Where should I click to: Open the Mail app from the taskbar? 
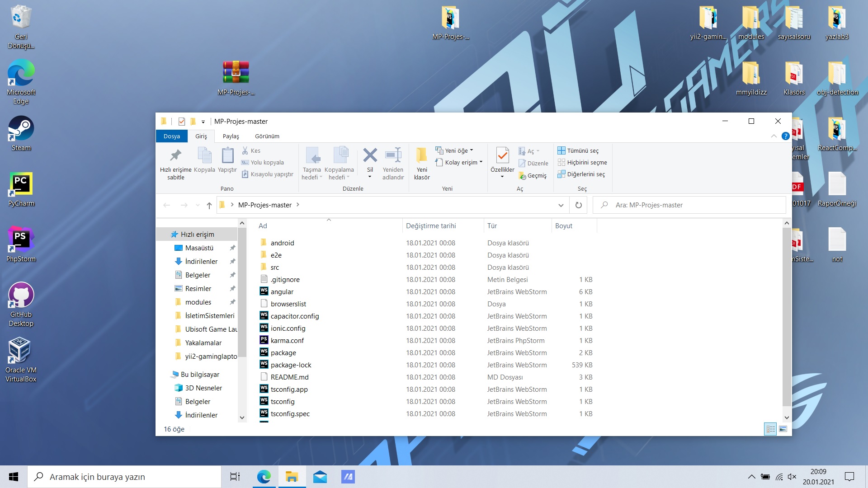click(x=320, y=477)
